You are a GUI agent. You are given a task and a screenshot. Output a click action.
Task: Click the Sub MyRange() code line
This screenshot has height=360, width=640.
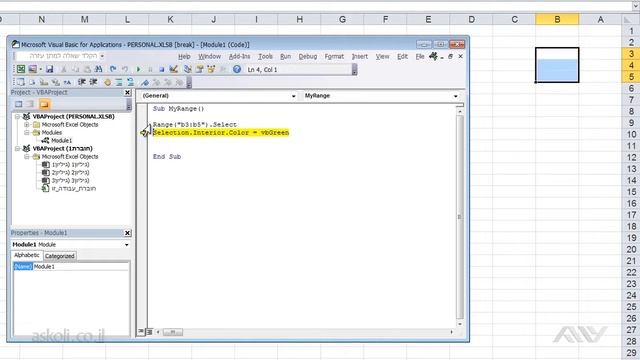point(178,109)
